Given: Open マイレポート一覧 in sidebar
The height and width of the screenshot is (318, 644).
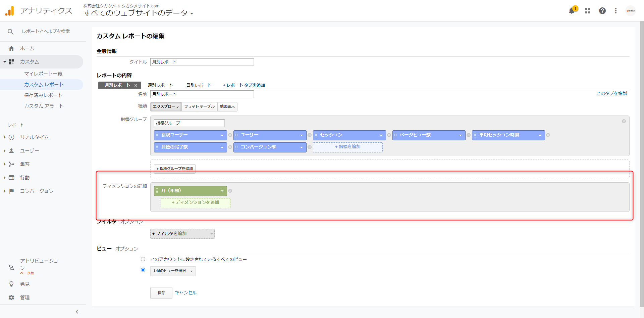Looking at the screenshot, I should click(43, 74).
